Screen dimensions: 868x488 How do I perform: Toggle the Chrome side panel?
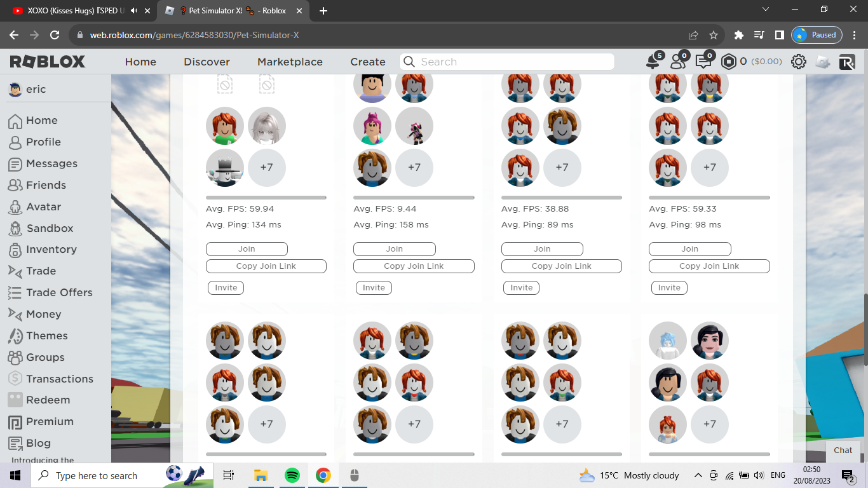pyautogui.click(x=779, y=35)
